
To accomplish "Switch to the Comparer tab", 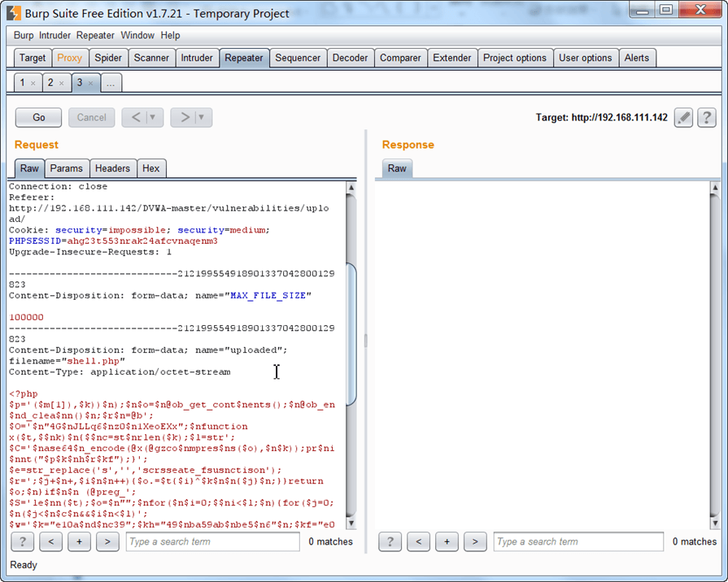I will tap(400, 58).
